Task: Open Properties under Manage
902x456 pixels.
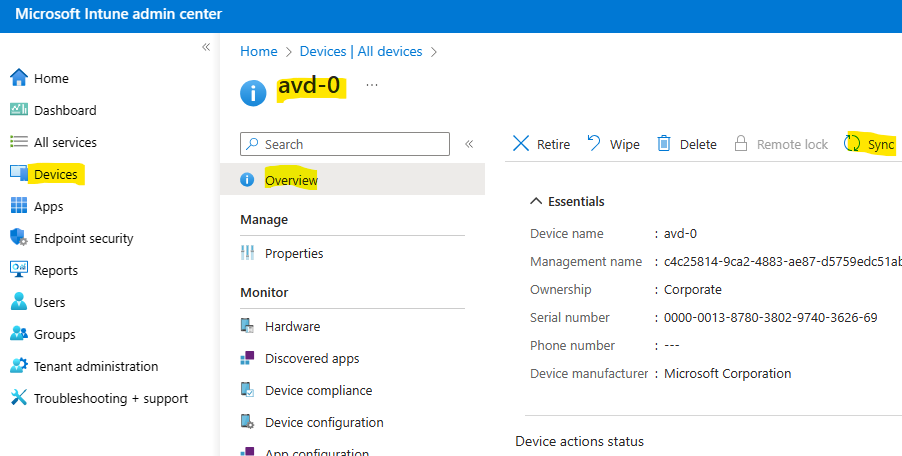Action: tap(294, 254)
